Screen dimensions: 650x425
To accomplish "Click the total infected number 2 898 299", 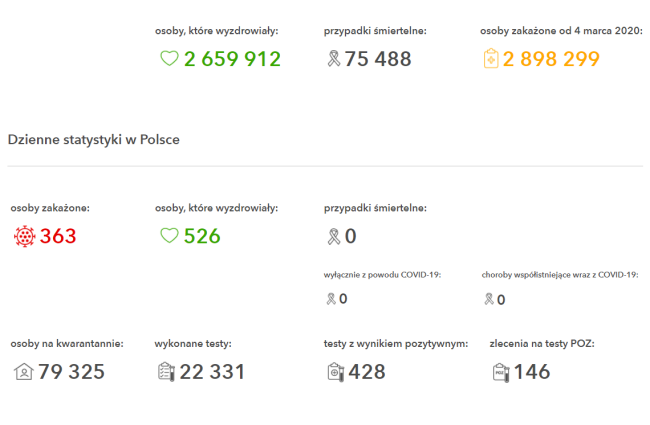I will coord(551,59).
